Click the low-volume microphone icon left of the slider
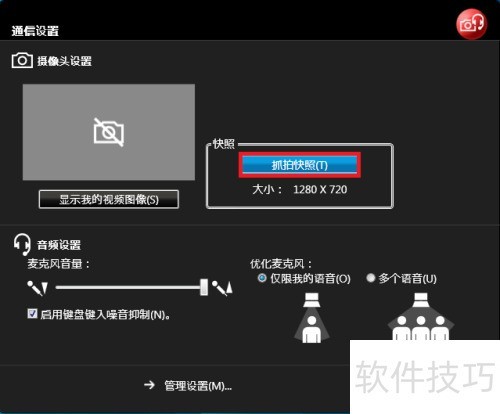Screen dimensions: 500x414 coord(37,288)
